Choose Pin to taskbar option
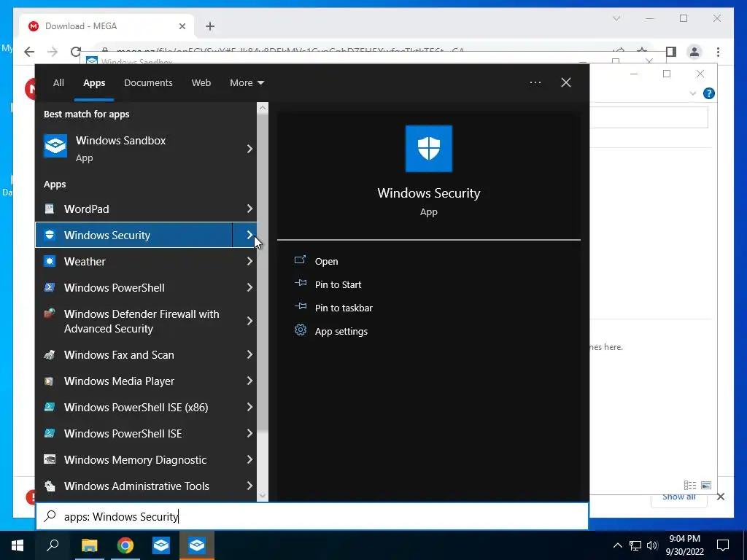Viewport: 747px width, 560px height. point(344,308)
